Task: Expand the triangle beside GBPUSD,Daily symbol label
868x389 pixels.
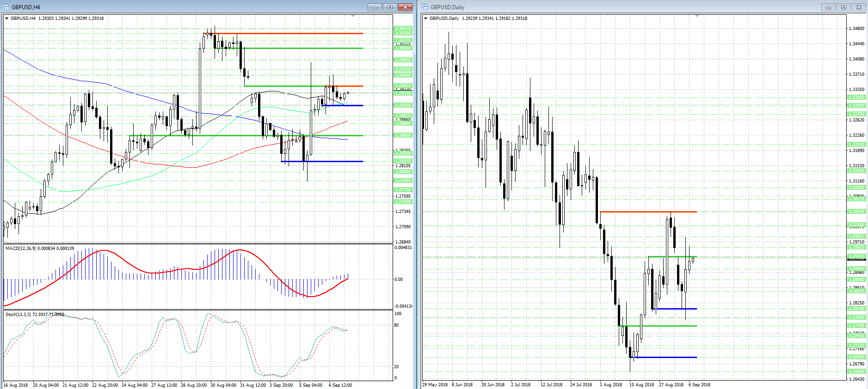Action: pyautogui.click(x=425, y=18)
